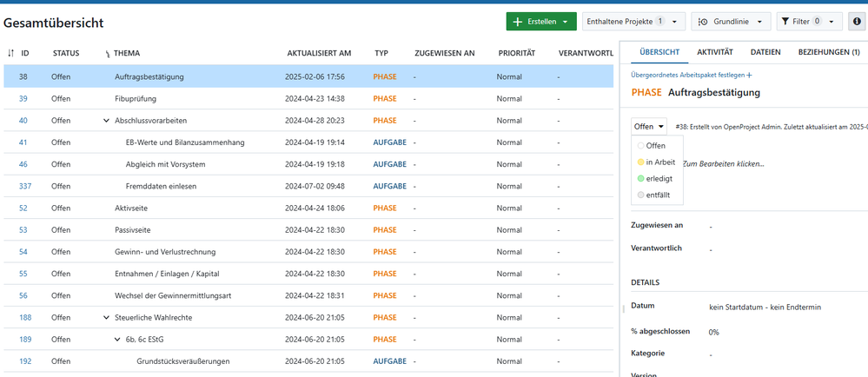The height and width of the screenshot is (377, 868).
Task: Select the EB-Werte und Bilanzzusammenhang row
Action: 309,142
